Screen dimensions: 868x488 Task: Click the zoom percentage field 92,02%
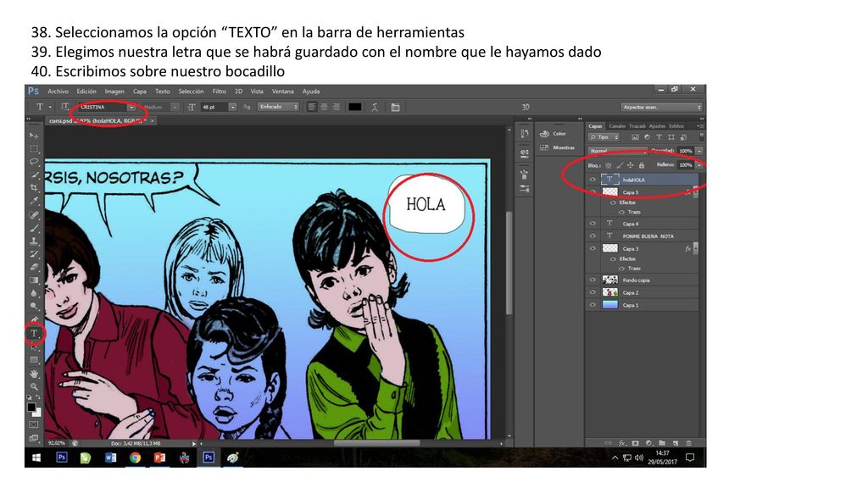[57, 443]
